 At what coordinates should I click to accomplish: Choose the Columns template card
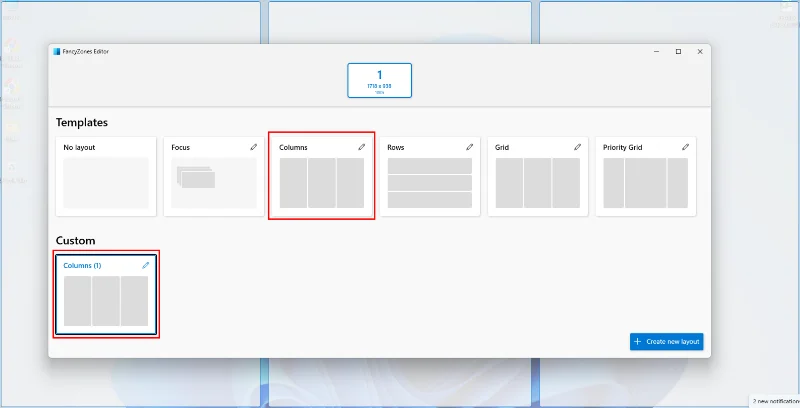click(321, 182)
